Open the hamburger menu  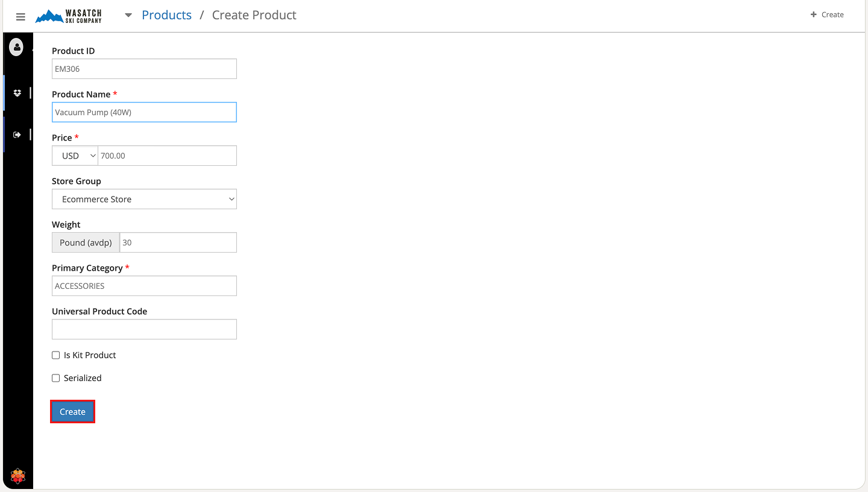20,17
